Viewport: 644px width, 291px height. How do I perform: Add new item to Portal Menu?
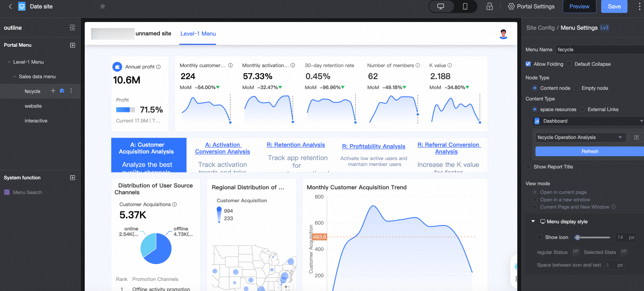pos(72,45)
